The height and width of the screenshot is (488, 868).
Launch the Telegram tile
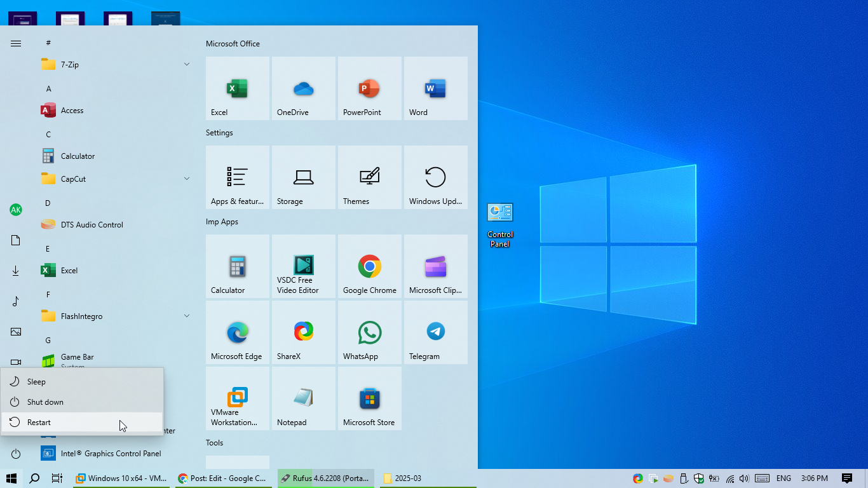436,332
